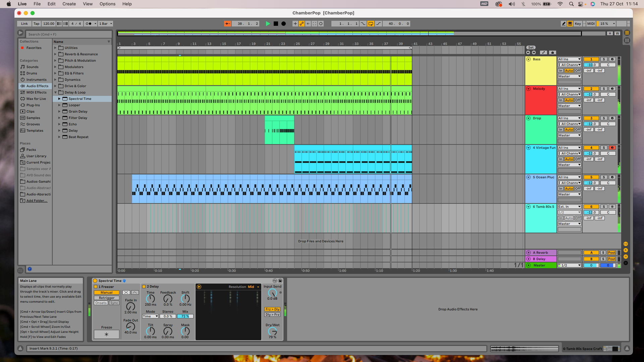Open the Create menu
Viewport: 644px width, 362px height.
pos(69,4)
